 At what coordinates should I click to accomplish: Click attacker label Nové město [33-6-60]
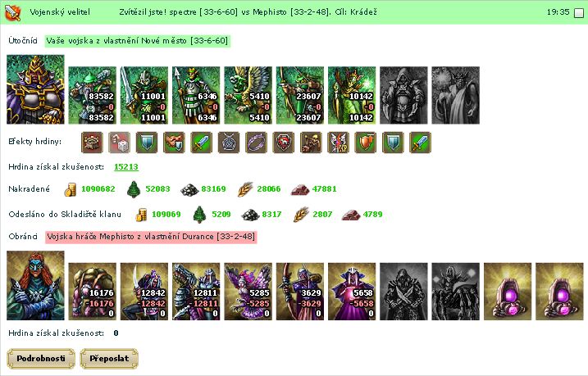pos(137,41)
